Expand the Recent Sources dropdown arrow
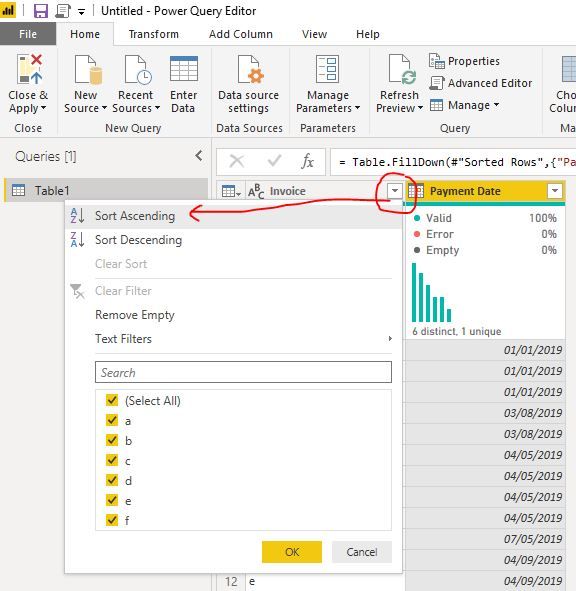Viewport: 576px width, 591px height. [157, 108]
